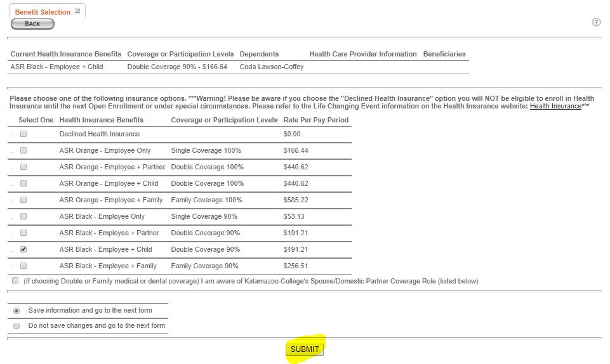This screenshot has width=610, height=364.
Task: Acknowledge the Spouse/Domestic Partner Coverage Rule checkbox
Action: click(15, 280)
